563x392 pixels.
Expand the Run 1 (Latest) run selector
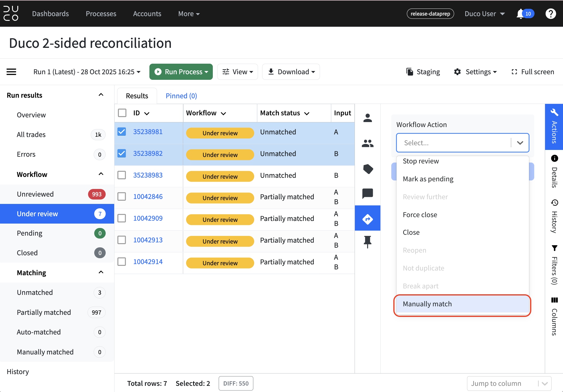click(x=87, y=72)
